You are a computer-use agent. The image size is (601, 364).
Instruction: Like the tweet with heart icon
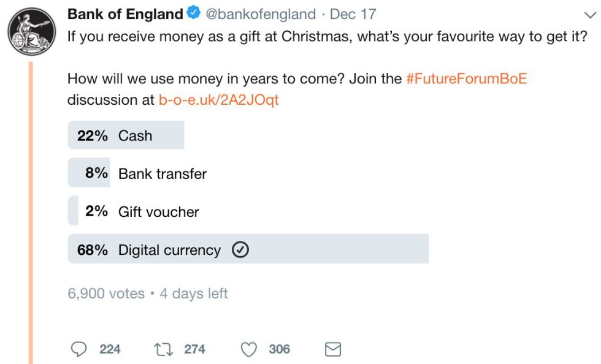[248, 349]
